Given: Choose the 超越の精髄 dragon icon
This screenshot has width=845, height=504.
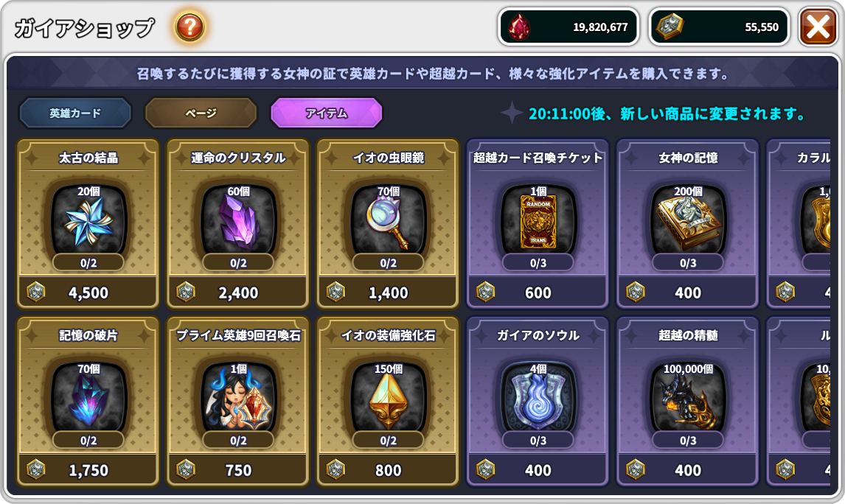Looking at the screenshot, I should (x=688, y=399).
